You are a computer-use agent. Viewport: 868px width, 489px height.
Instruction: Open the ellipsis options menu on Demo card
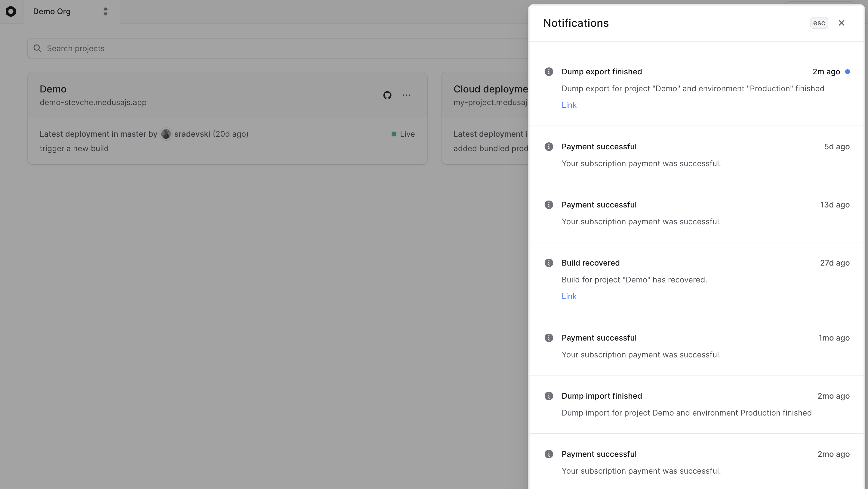406,95
